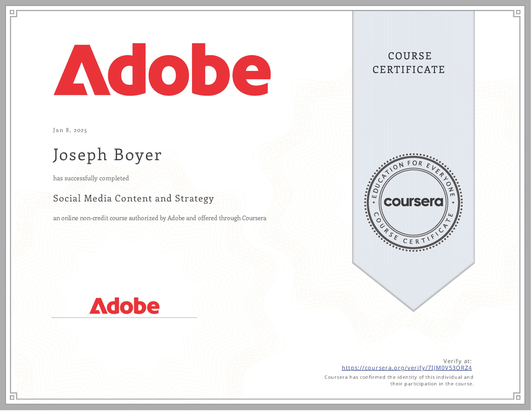Click the name Joseph Boyer

pos(107,155)
